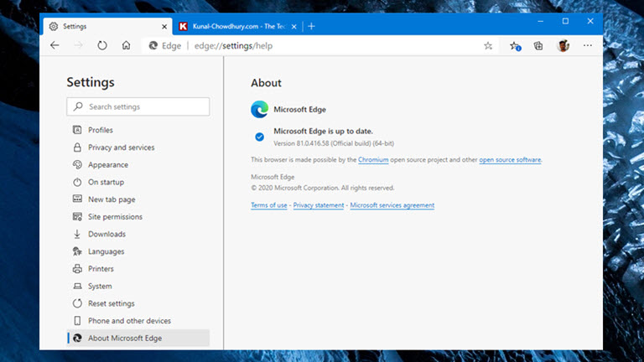Reload the page with the refresh icon
644x362 pixels.
pyautogui.click(x=101, y=45)
